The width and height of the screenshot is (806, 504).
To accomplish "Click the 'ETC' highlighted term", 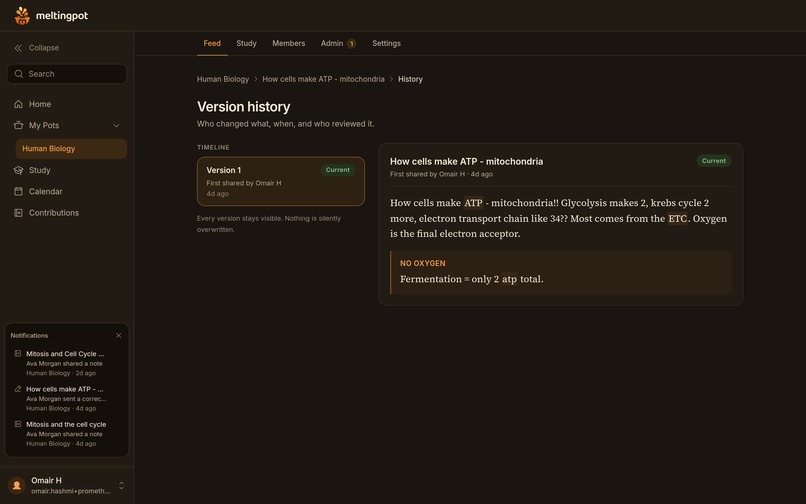I will [677, 219].
